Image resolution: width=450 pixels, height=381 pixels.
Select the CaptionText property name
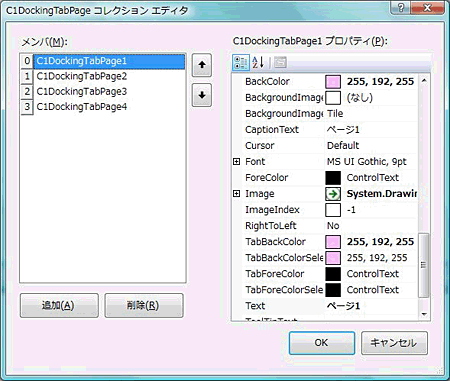click(272, 130)
